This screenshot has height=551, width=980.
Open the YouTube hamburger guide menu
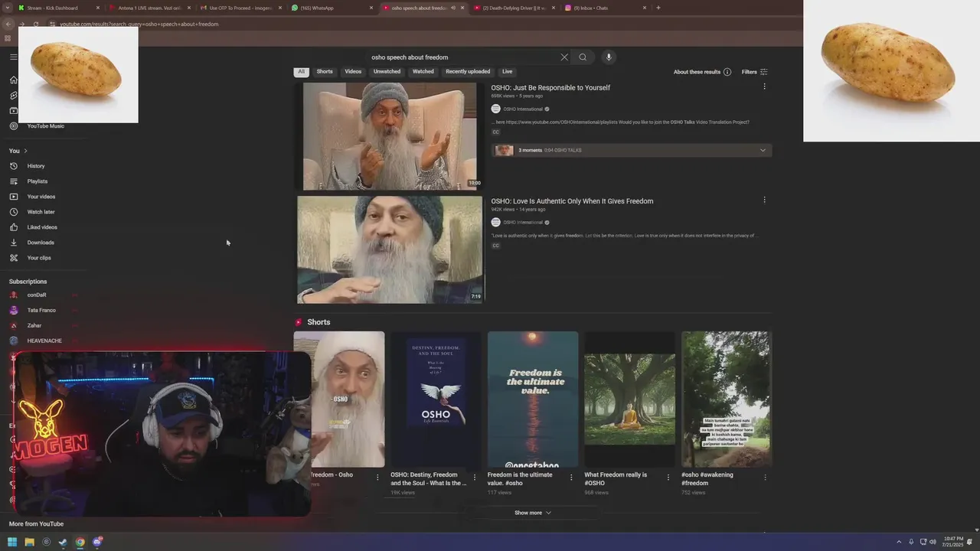pos(13,57)
